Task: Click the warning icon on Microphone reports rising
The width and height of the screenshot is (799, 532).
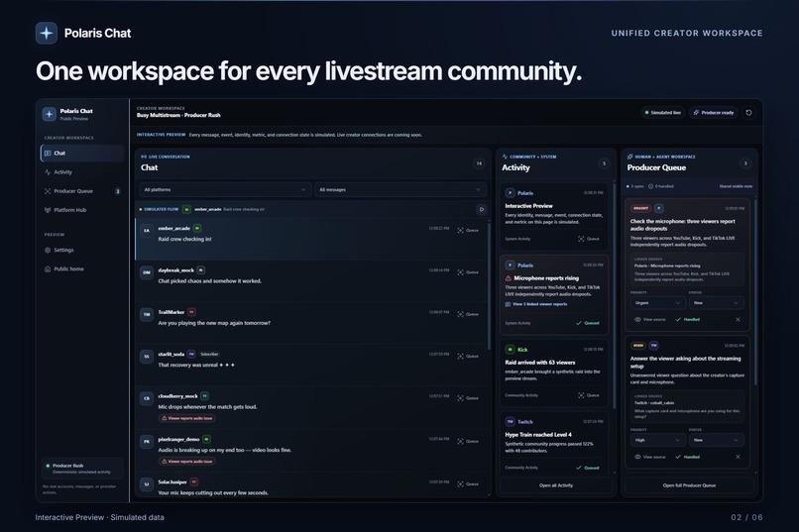Action: (x=508, y=278)
